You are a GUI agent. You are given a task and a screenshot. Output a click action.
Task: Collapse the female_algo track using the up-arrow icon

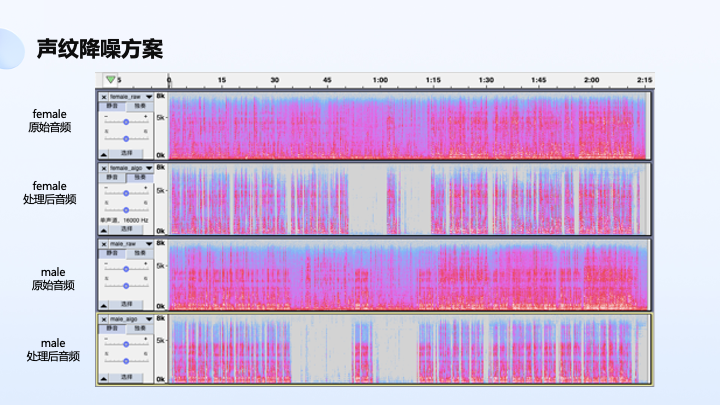click(x=104, y=231)
